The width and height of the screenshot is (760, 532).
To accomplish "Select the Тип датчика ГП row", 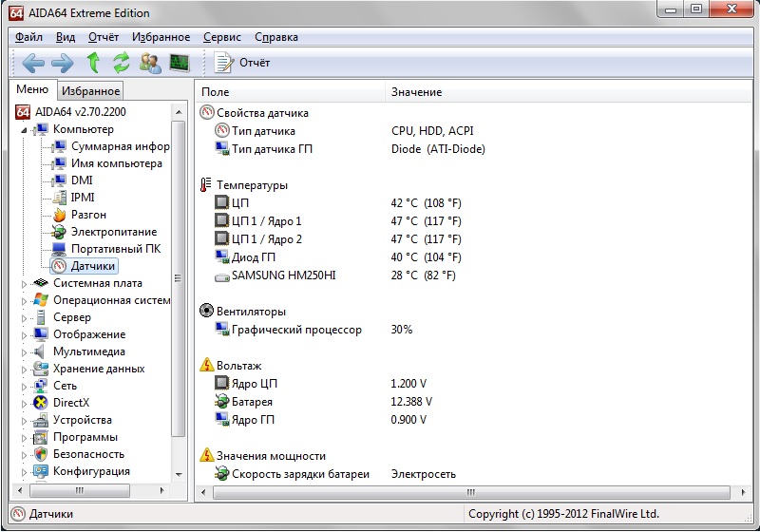I will [473, 149].
